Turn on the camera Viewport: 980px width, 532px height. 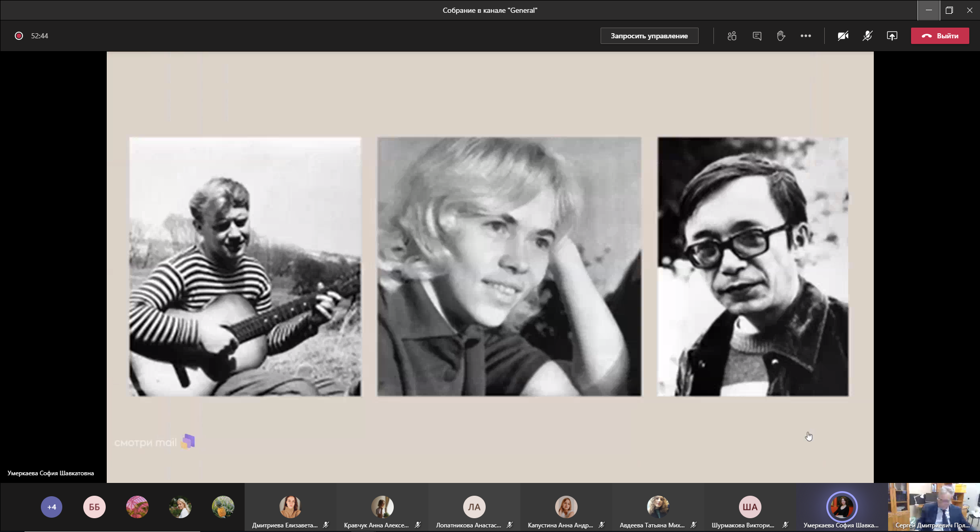pyautogui.click(x=843, y=36)
